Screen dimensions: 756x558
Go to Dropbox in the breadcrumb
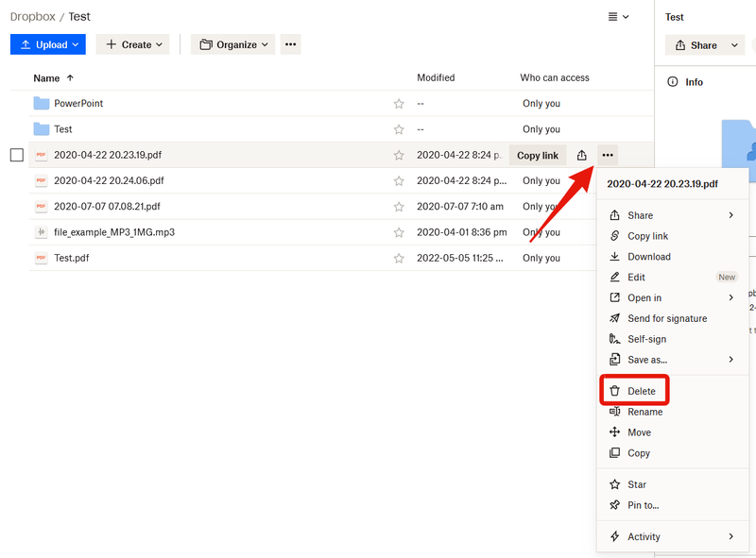pyautogui.click(x=32, y=17)
